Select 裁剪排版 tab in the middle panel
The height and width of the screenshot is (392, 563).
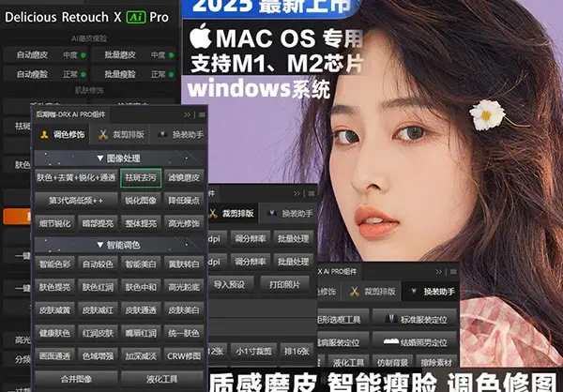(233, 214)
